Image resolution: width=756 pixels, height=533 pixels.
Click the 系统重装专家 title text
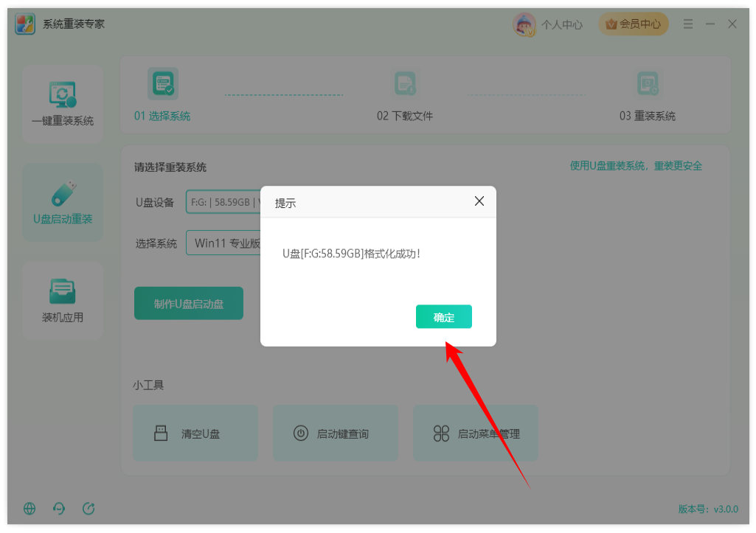[x=74, y=24]
